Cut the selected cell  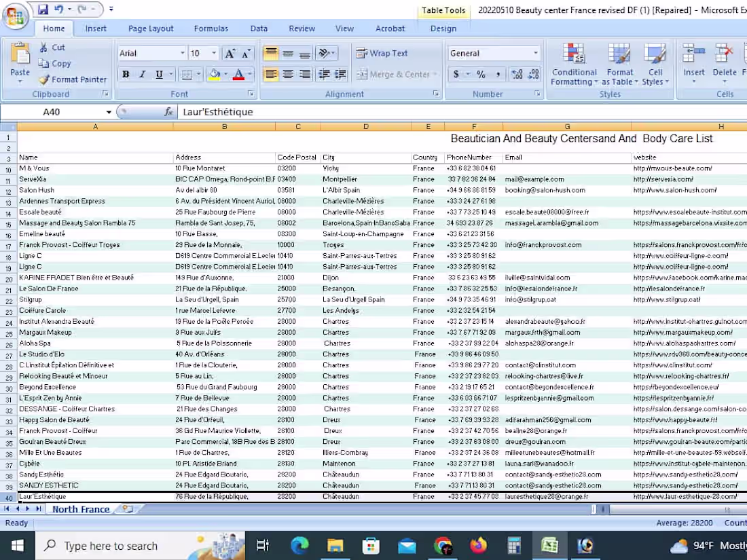(x=52, y=47)
